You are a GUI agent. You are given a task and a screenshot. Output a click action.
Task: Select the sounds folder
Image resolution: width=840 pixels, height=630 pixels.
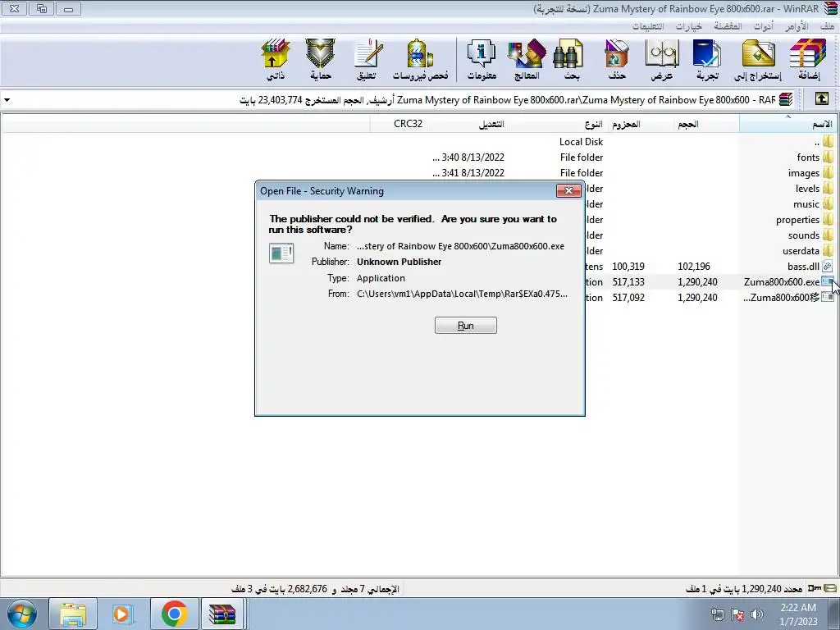point(810,235)
